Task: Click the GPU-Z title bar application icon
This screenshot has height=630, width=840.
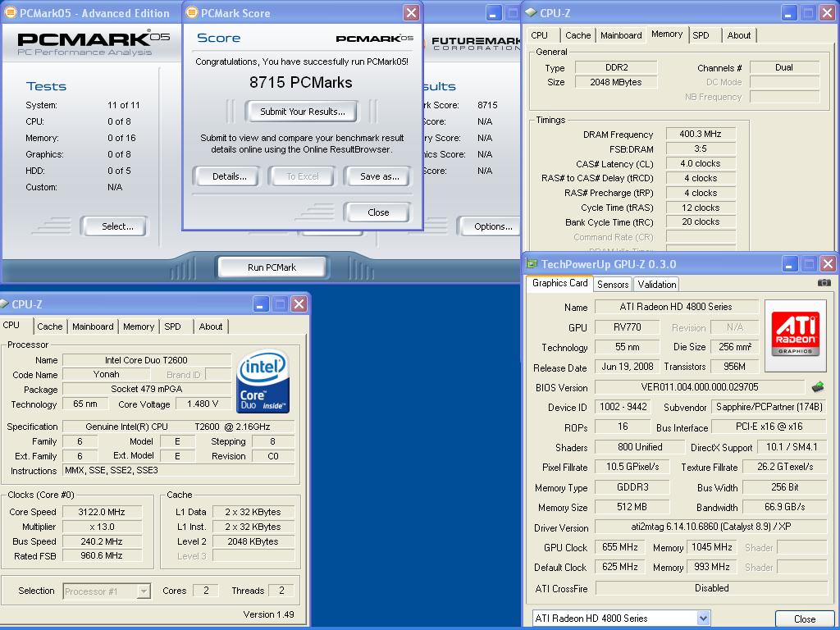Action: (x=532, y=263)
